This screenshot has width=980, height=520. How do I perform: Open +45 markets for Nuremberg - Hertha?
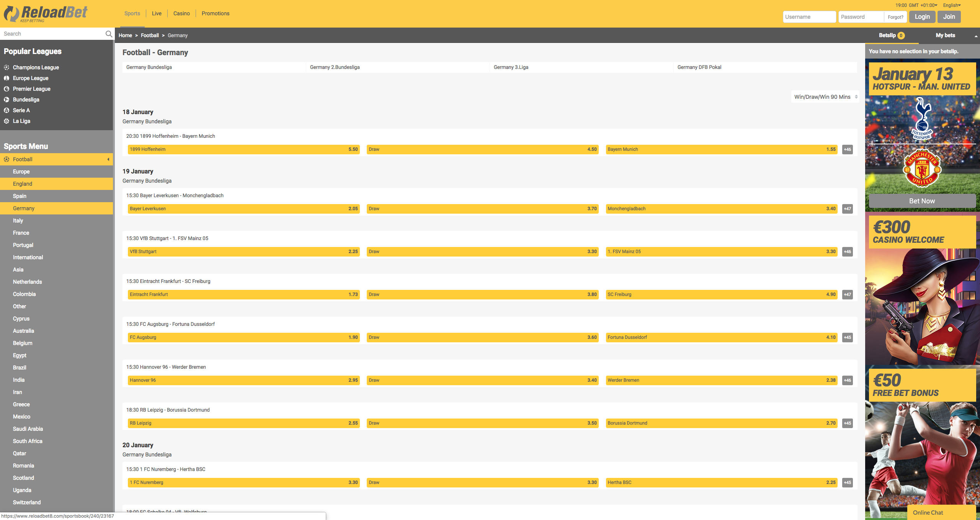[x=848, y=482]
